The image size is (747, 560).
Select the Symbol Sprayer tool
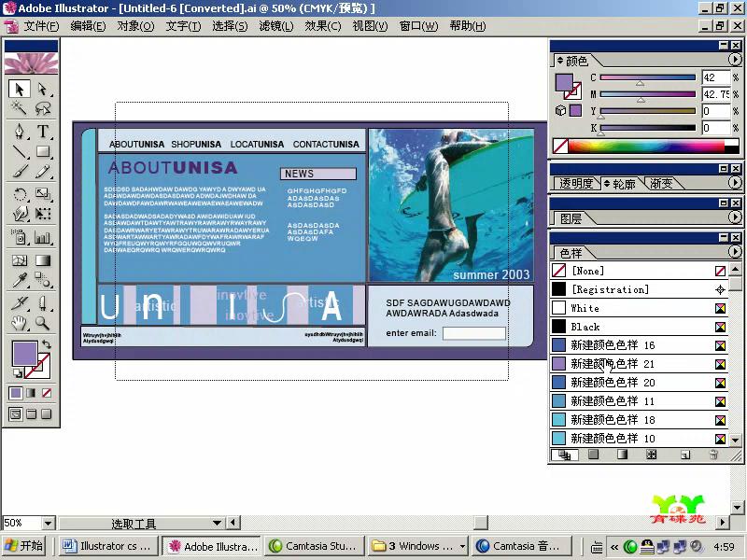[x=20, y=237]
